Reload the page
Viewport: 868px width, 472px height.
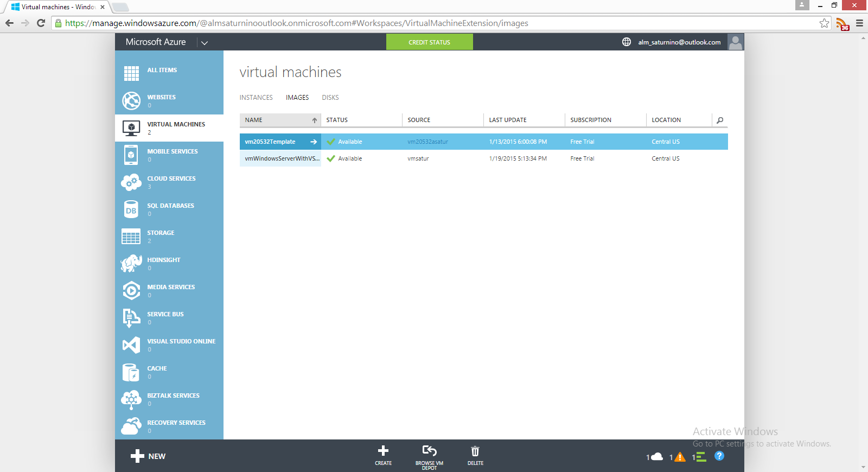point(41,23)
